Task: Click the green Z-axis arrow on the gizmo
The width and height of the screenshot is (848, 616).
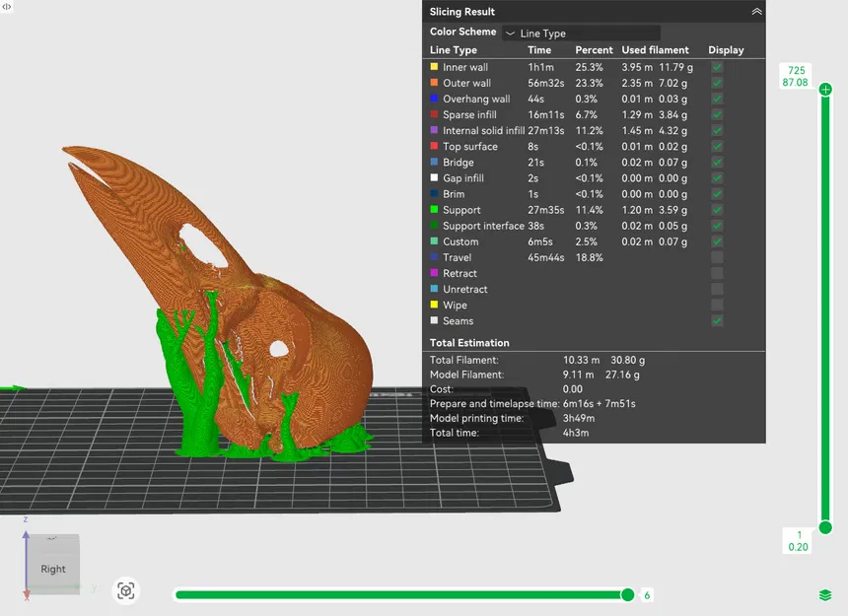Action: 25,537
